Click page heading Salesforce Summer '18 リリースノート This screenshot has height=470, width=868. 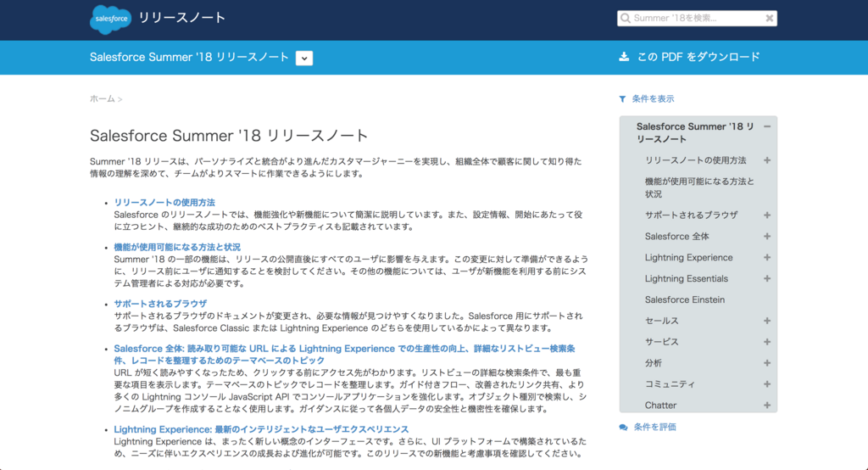pos(229,136)
